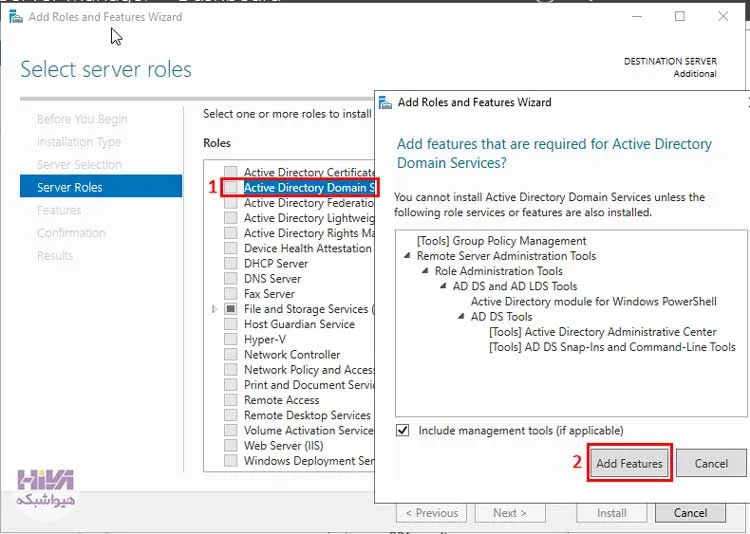Viewport: 750px width, 534px height.
Task: Check the Web Server (IIS) checkbox
Action: tap(231, 445)
